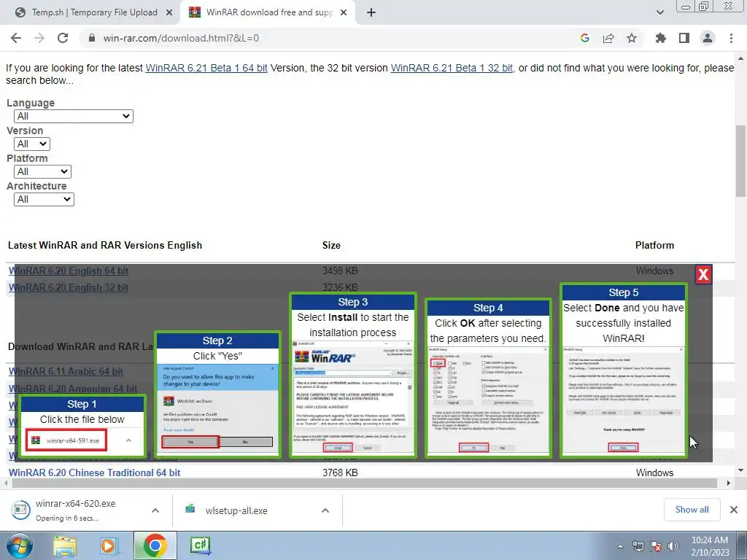Expand options for wlsetup-all.exe download
The width and height of the screenshot is (747, 560).
pos(325,510)
